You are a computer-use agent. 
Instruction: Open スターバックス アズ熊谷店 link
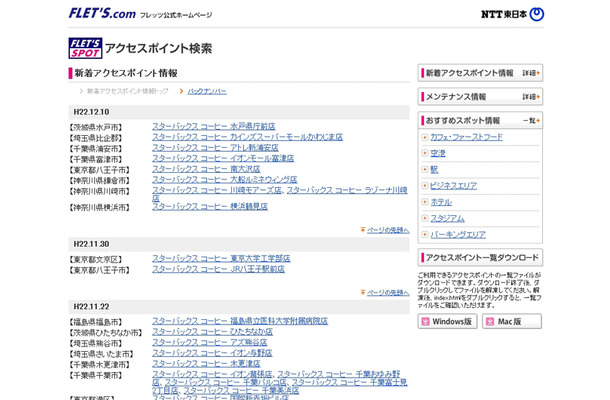click(x=210, y=342)
